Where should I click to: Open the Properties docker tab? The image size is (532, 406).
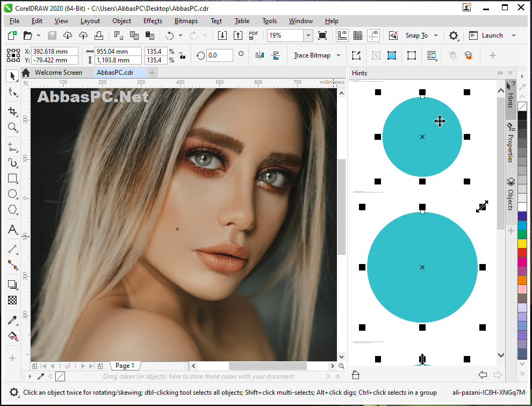(511, 143)
